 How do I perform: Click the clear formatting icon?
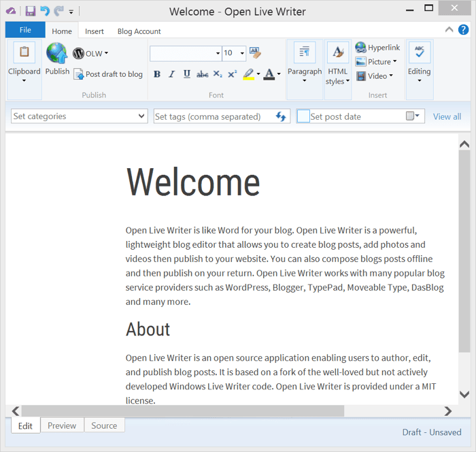255,52
